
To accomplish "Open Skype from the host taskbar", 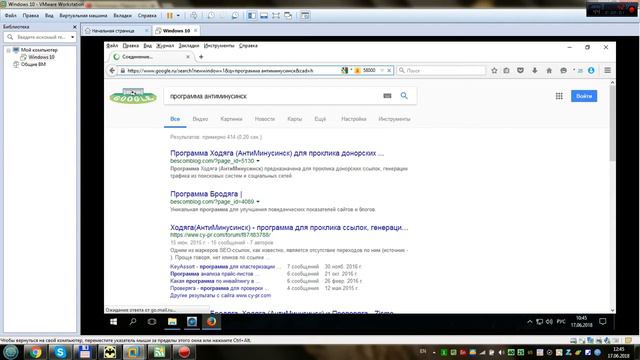I will [60, 352].
